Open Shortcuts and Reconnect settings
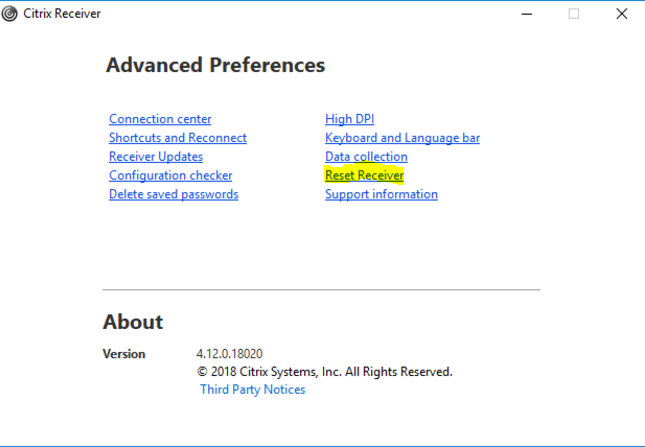Image resolution: width=645 pixels, height=447 pixels. pos(178,138)
